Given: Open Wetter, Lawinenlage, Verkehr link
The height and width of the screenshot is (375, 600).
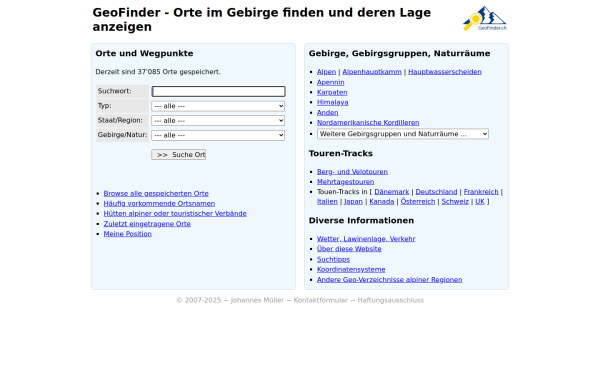Looking at the screenshot, I should [x=366, y=239].
